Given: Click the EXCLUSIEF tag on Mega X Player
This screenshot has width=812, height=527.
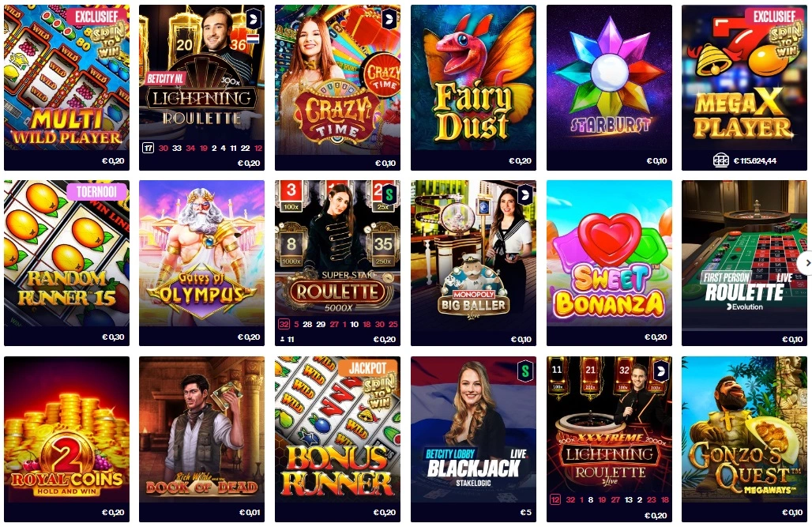Looking at the screenshot, I should click(774, 16).
